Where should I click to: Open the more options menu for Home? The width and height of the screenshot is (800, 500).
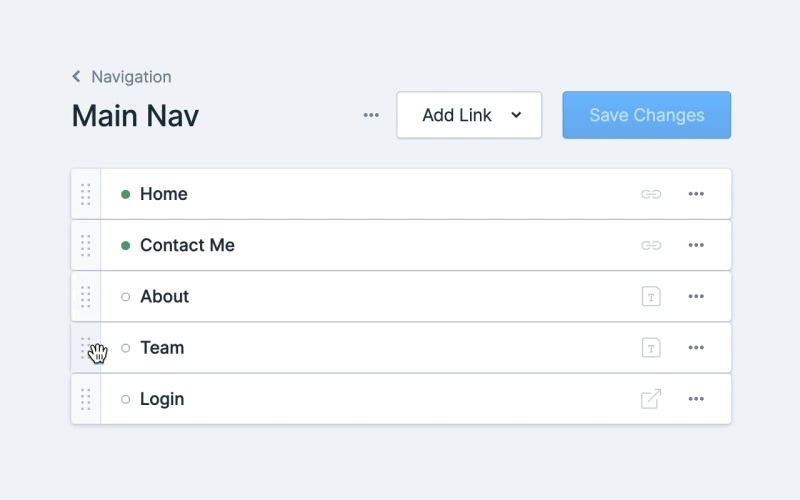tap(696, 194)
